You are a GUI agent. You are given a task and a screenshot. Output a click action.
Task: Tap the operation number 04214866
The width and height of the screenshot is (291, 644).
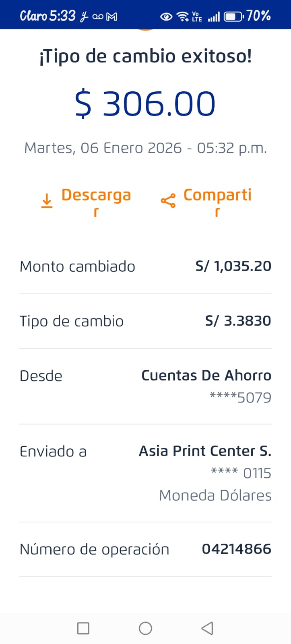[x=236, y=549]
